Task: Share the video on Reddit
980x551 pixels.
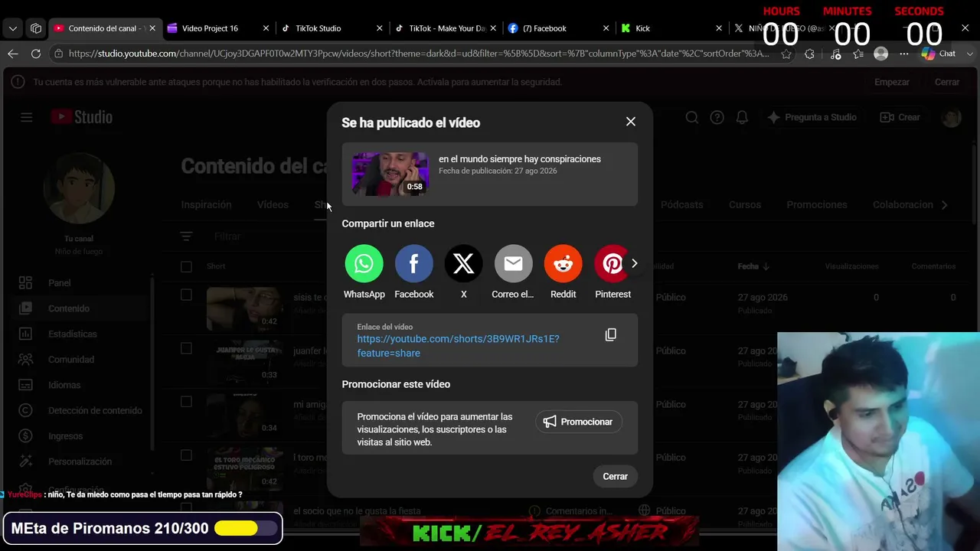Action: click(x=563, y=264)
